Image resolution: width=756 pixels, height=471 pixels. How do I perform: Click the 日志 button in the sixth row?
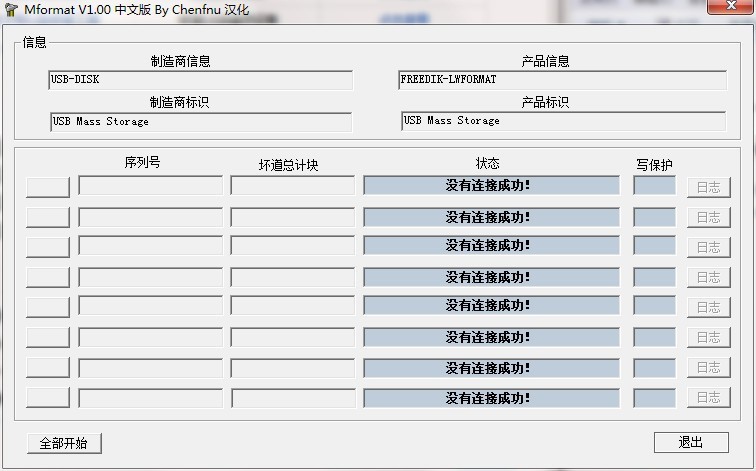click(709, 337)
